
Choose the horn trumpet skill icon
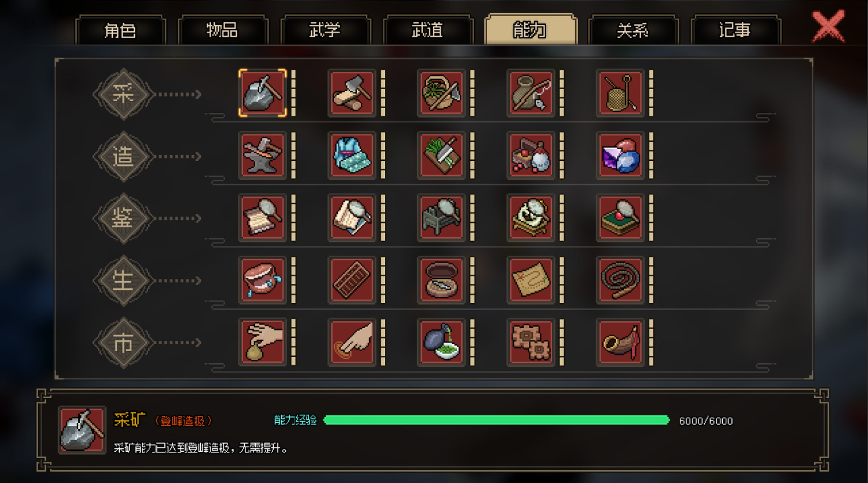tap(620, 342)
